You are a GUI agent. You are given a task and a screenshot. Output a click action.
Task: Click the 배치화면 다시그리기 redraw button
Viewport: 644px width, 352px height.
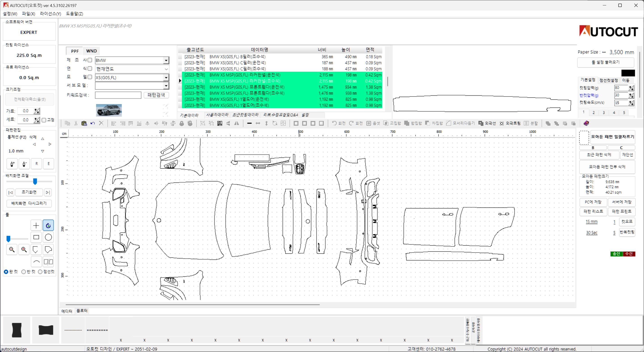[29, 203]
